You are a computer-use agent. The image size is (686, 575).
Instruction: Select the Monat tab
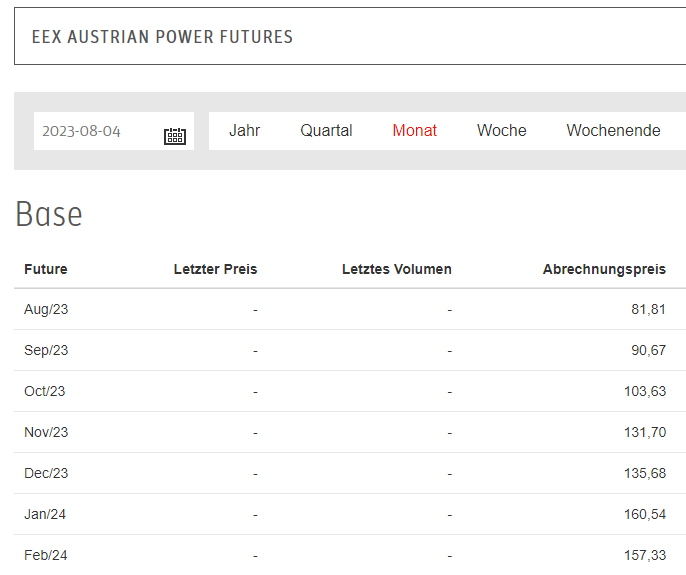(414, 130)
